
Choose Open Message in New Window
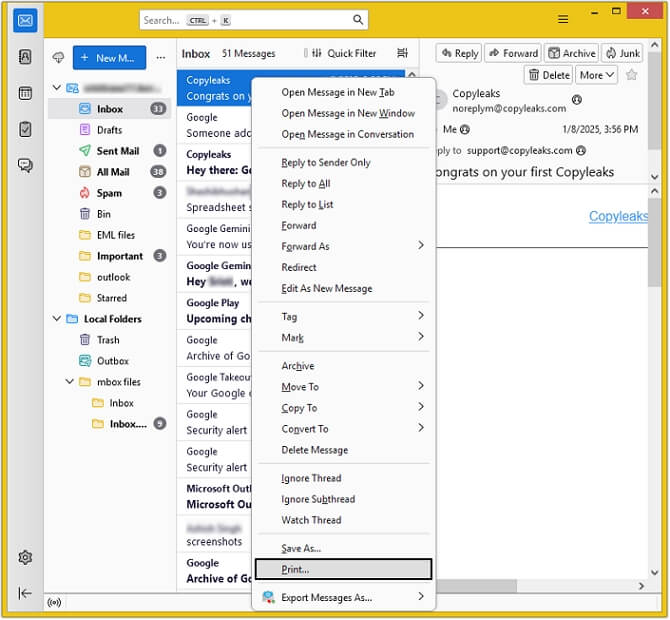tap(344, 113)
